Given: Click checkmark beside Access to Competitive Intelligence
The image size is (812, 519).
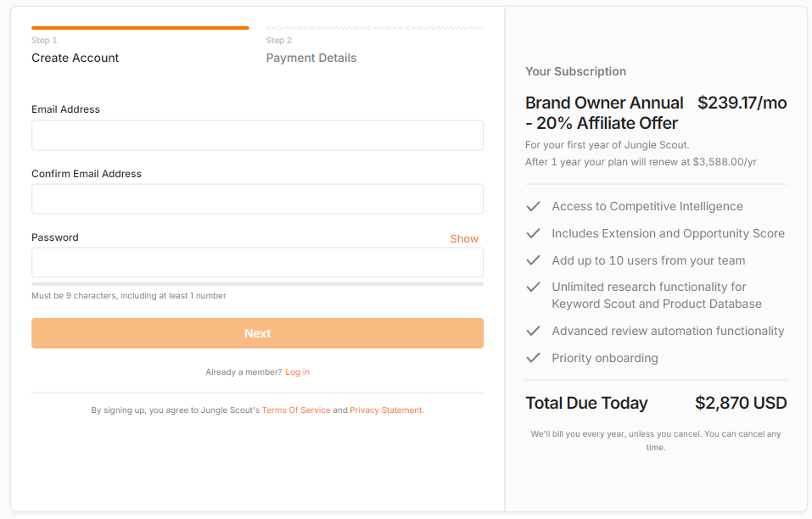Looking at the screenshot, I should pyautogui.click(x=534, y=206).
